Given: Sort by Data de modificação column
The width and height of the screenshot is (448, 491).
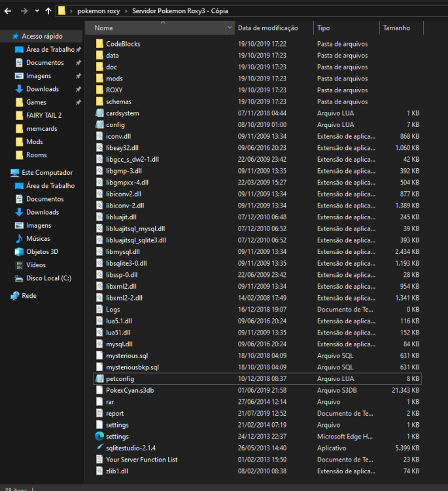Looking at the screenshot, I should coord(267,28).
